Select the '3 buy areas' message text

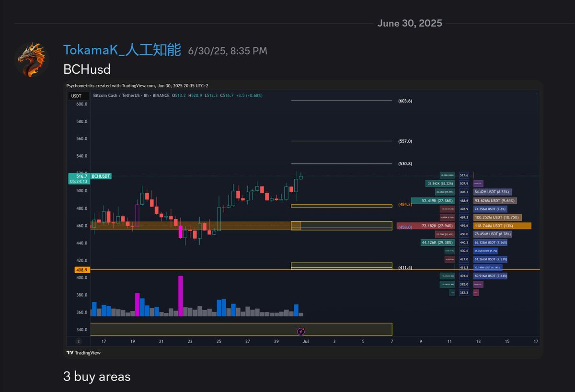click(x=97, y=377)
